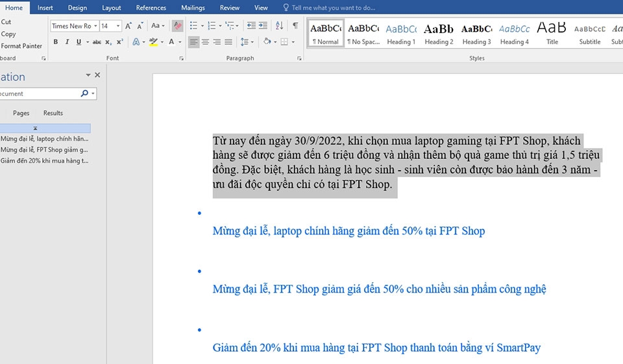The image size is (623, 364).
Task: Apply numbered list using Numbering icon
Action: 212,26
